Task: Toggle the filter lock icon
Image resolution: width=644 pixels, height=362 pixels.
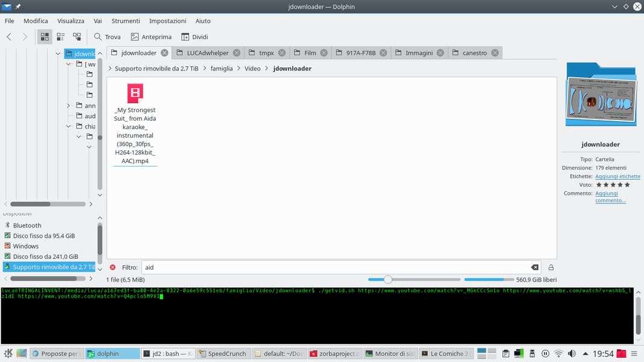Action: (x=550, y=267)
